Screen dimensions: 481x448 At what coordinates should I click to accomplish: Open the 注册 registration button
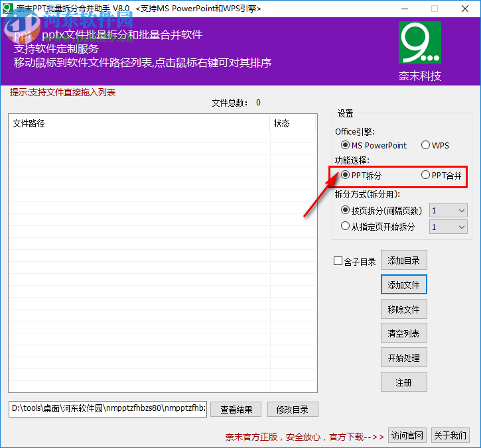click(x=403, y=382)
